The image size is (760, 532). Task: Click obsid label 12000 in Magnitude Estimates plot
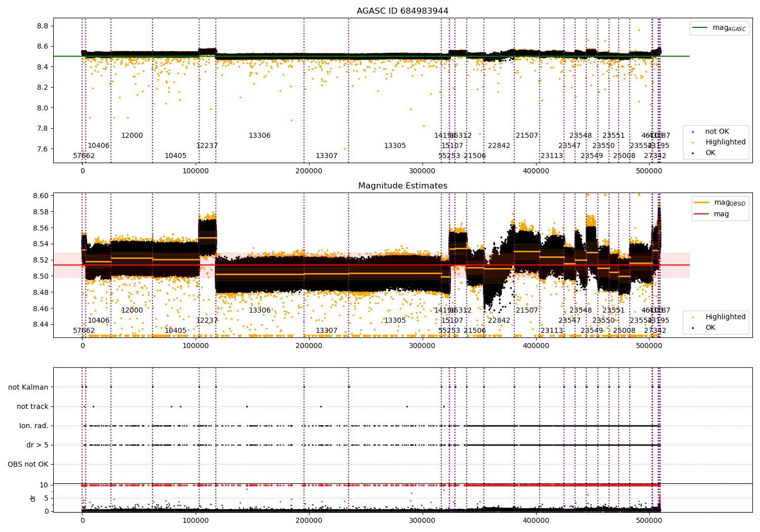pyautogui.click(x=132, y=311)
